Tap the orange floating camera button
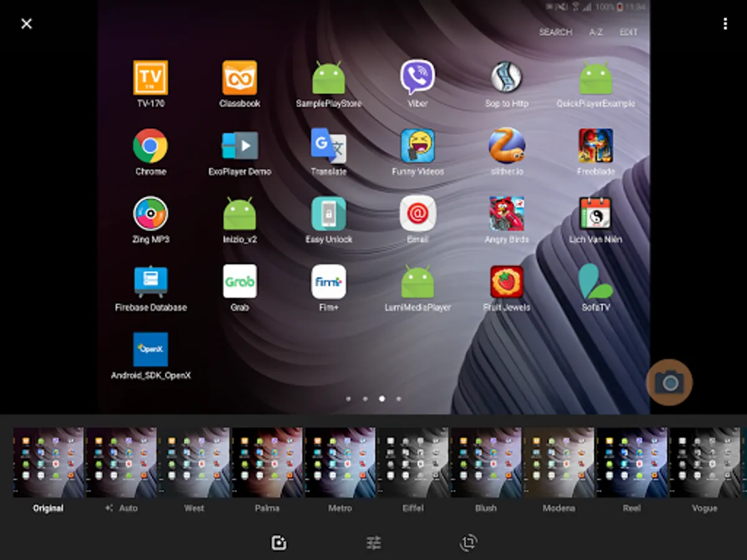Screen dimensions: 747x560 pyautogui.click(x=669, y=382)
